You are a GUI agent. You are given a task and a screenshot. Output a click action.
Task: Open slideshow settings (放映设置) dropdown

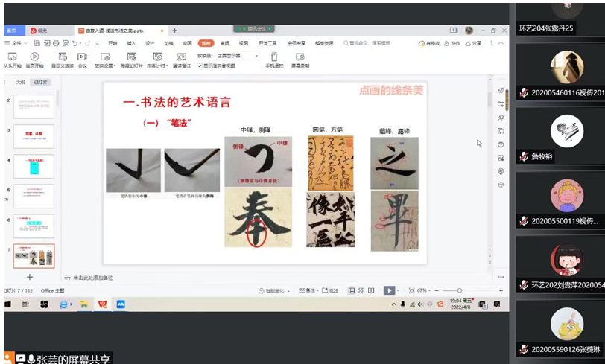click(x=105, y=60)
